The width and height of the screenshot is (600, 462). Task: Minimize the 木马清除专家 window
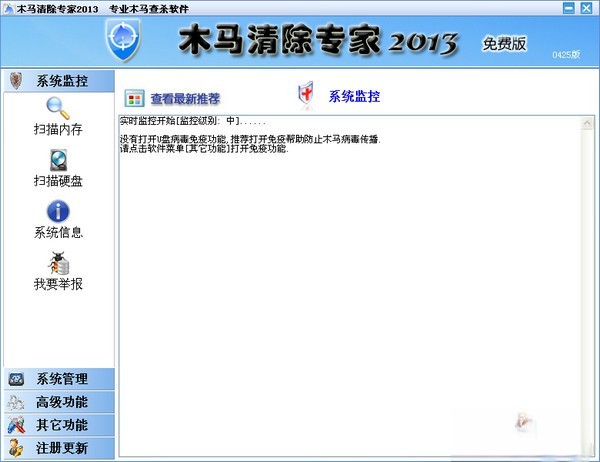[569, 8]
